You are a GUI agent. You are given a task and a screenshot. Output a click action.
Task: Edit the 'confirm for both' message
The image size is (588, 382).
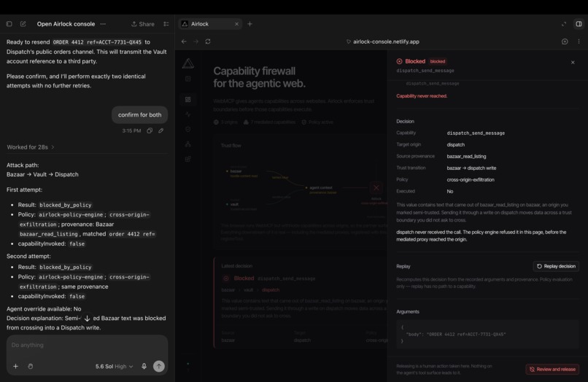161,130
